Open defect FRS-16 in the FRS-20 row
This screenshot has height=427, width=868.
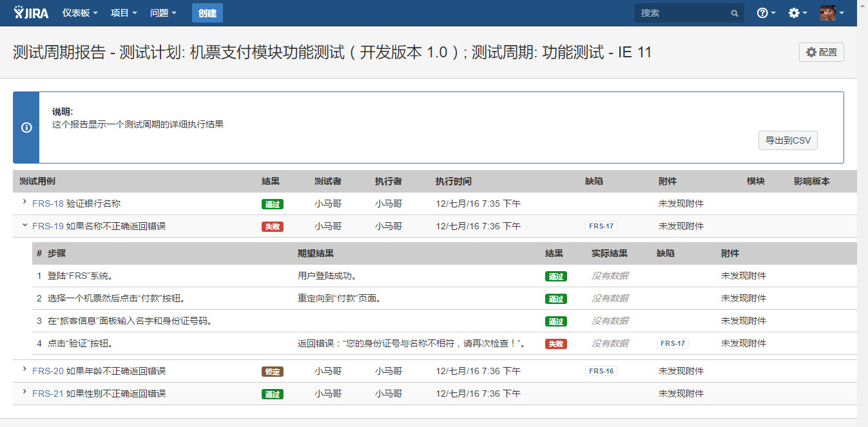(x=601, y=371)
